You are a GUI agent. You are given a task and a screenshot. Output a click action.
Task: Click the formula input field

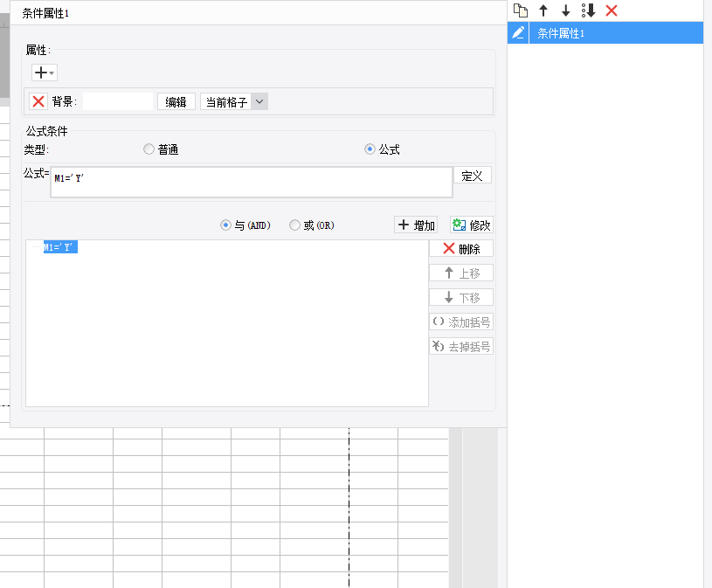pos(252,182)
